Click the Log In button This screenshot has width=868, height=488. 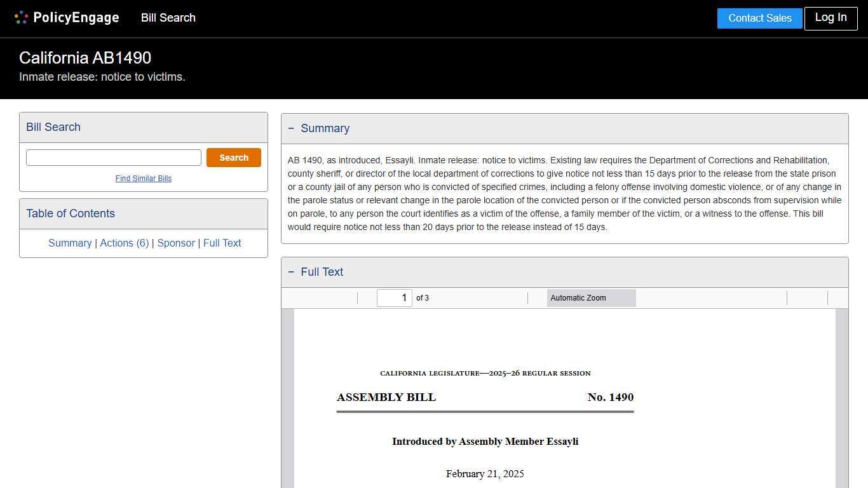click(831, 18)
